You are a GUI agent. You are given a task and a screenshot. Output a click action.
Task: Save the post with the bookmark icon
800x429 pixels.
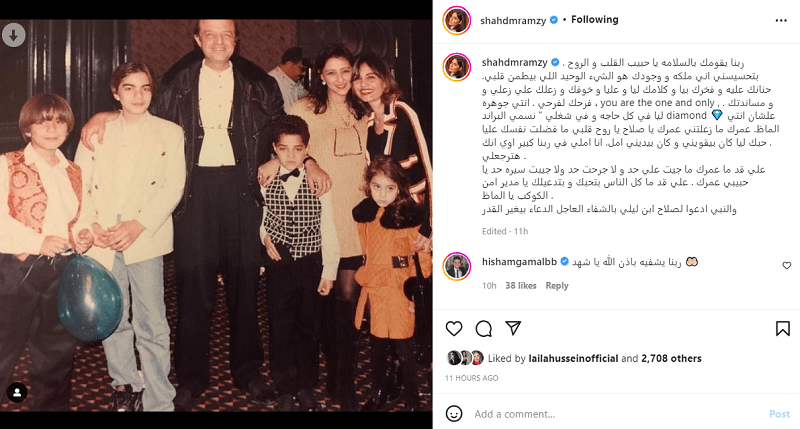point(783,329)
